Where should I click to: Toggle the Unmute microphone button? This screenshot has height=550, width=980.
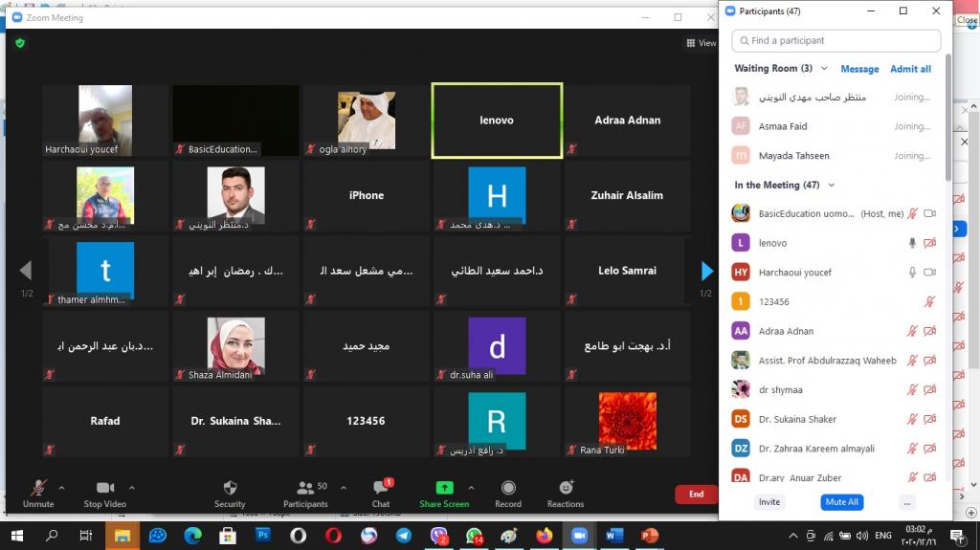click(x=38, y=488)
